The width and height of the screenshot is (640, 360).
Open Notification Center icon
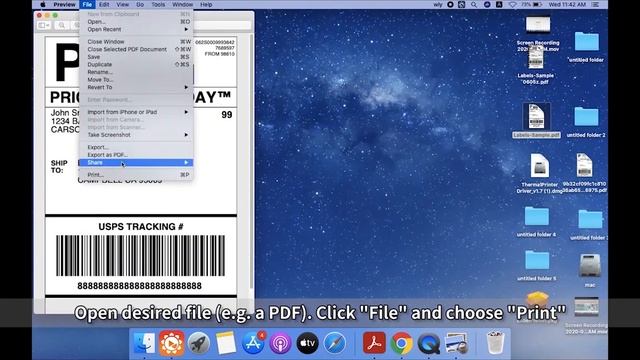[x=596, y=4]
